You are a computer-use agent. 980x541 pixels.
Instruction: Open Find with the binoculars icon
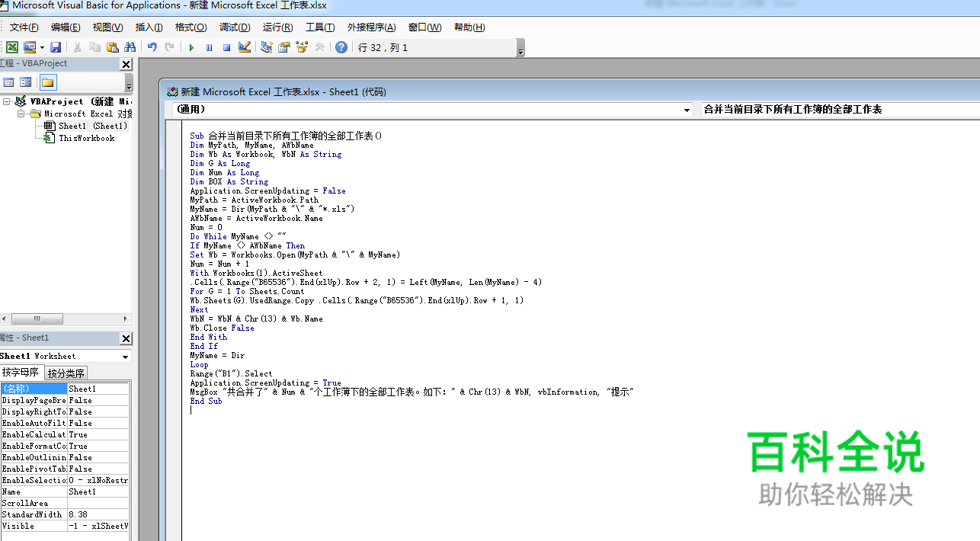point(130,47)
